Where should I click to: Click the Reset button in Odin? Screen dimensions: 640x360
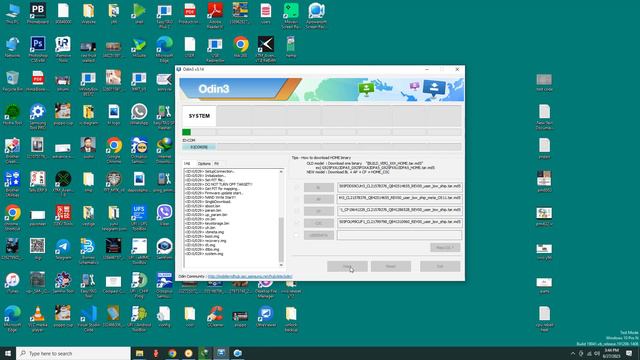coord(391,267)
